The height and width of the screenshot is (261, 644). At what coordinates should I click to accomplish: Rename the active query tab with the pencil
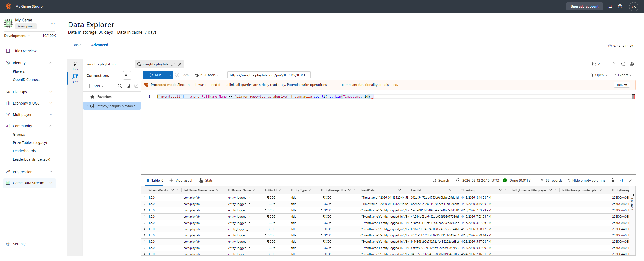(x=173, y=64)
